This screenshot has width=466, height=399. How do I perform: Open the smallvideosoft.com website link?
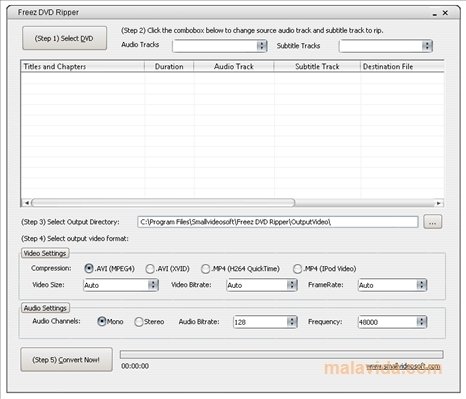[403, 366]
